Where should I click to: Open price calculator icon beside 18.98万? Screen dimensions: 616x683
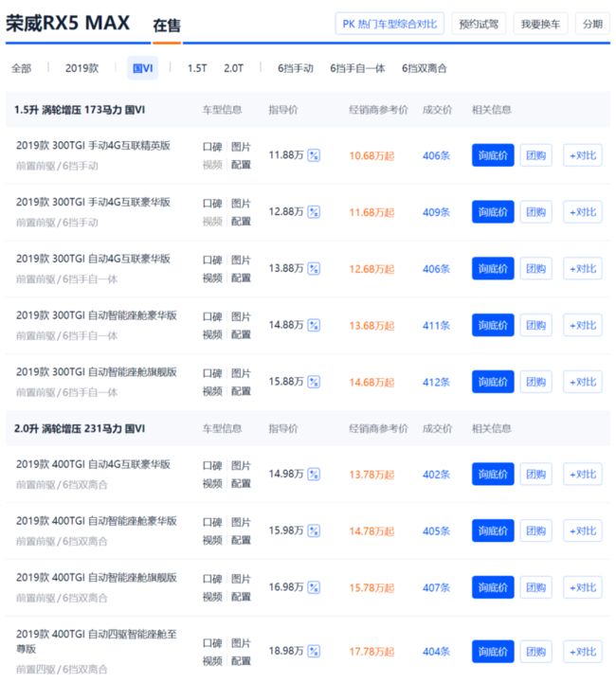(x=314, y=651)
